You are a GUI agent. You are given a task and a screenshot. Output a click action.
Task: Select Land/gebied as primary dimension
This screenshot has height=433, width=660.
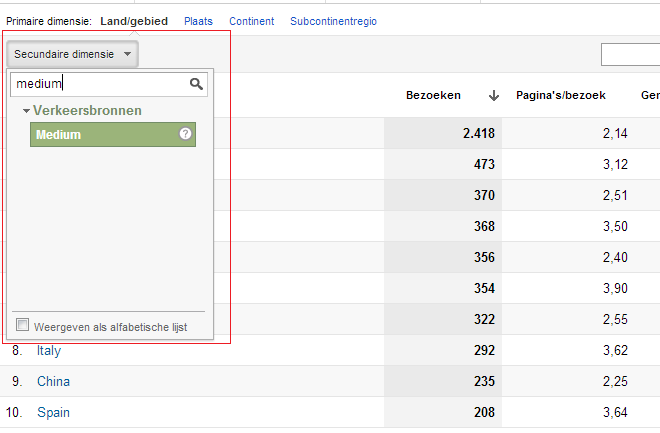click(134, 21)
